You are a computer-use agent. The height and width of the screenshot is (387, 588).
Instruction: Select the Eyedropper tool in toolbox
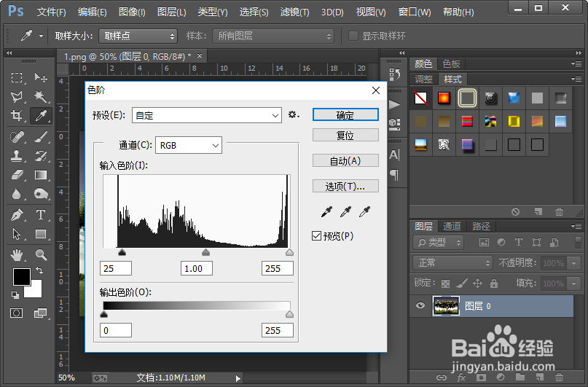(41, 116)
